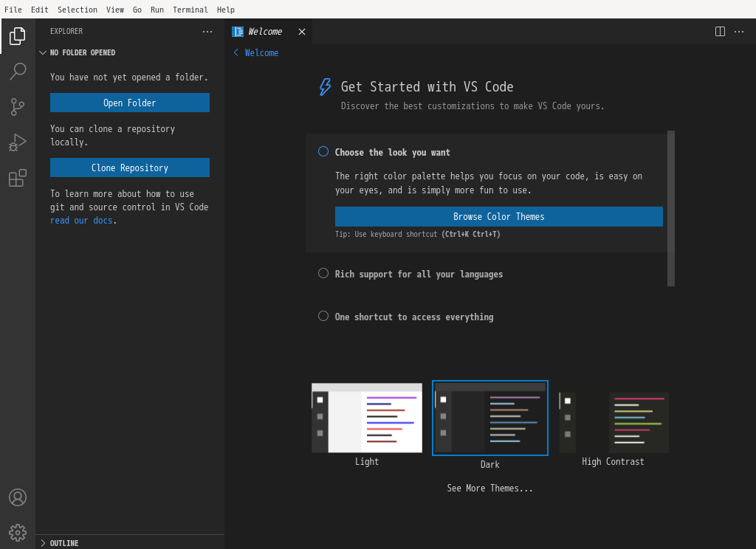Open the Extensions view
The image size is (756, 549).
(18, 179)
